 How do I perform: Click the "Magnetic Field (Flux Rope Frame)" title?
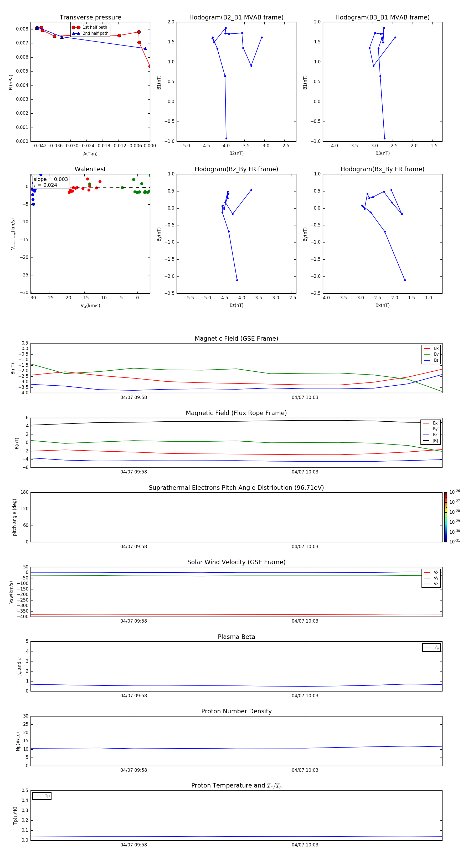(x=236, y=413)
